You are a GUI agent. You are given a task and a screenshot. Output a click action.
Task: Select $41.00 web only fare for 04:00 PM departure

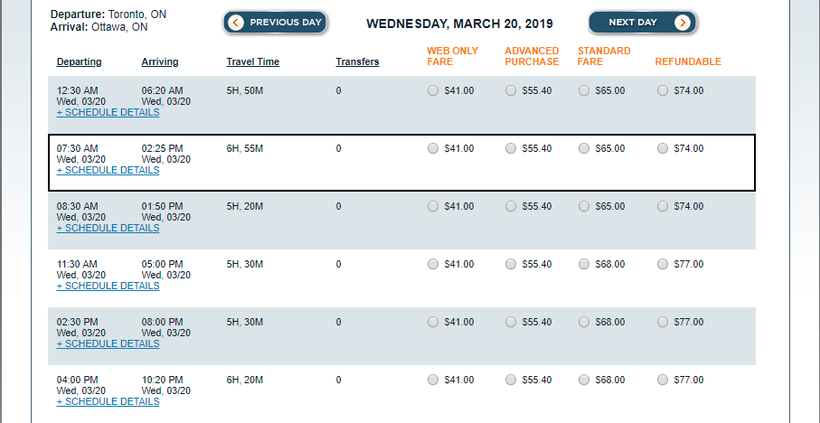(x=432, y=381)
